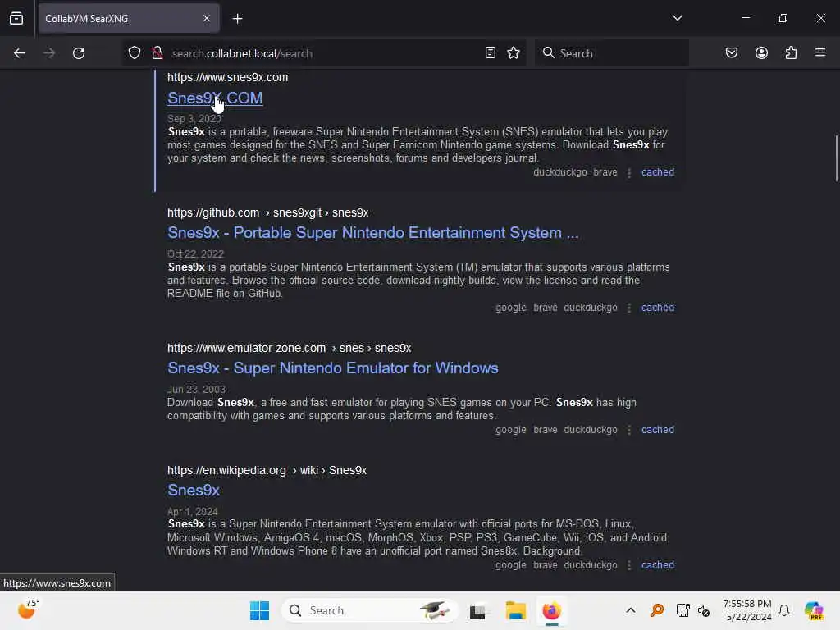
Task: Open Firefox account icon
Action: click(761, 52)
